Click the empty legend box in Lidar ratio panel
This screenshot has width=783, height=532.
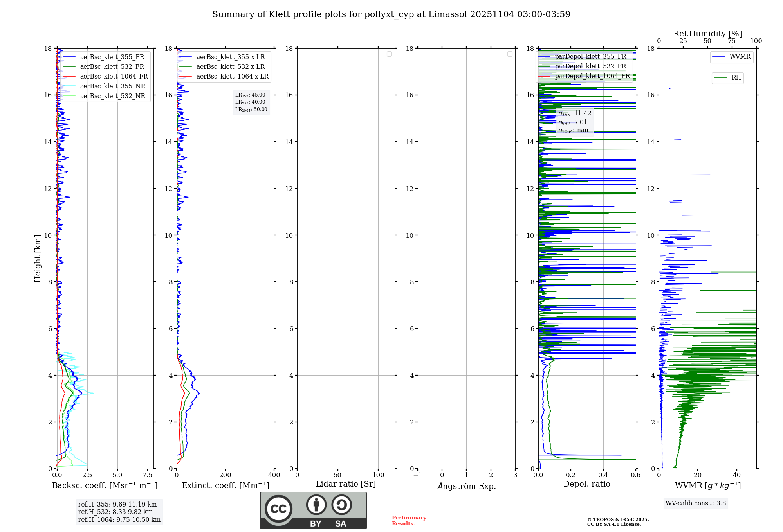click(389, 54)
